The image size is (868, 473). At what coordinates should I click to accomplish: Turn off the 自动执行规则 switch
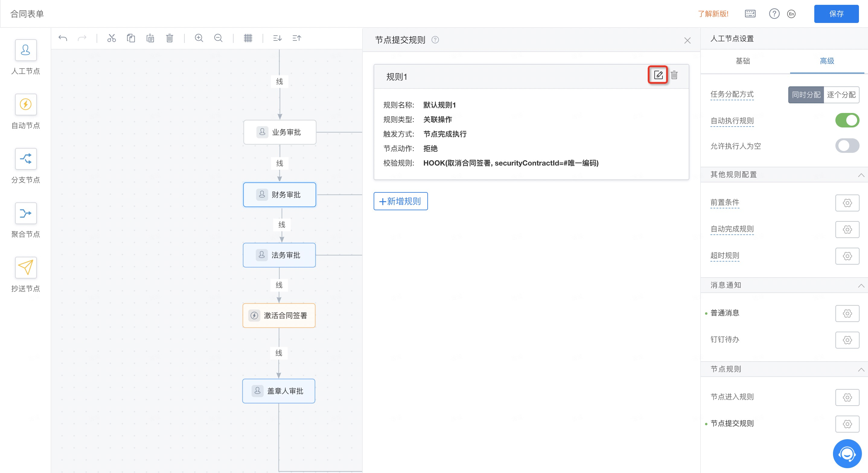[x=847, y=120]
